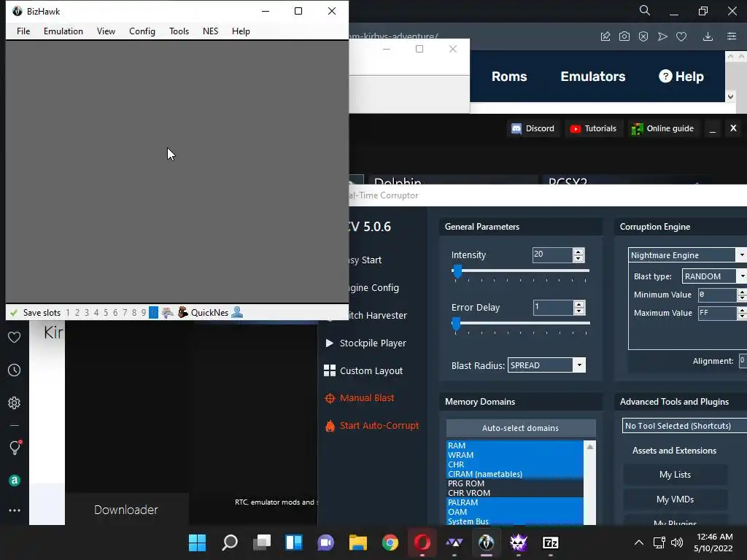Viewport: 747px width, 560px height.
Task: Open 7-Zip from taskbar
Action: tap(550, 542)
